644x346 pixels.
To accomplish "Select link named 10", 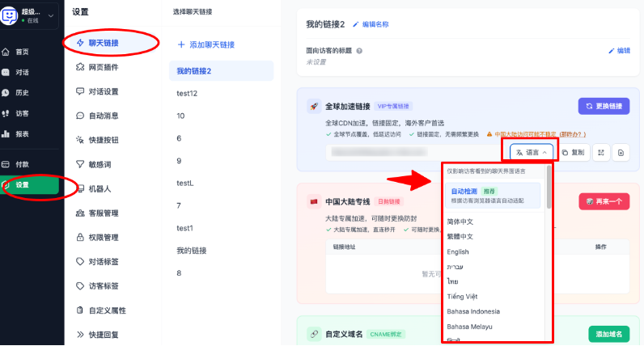I will pos(180,116).
